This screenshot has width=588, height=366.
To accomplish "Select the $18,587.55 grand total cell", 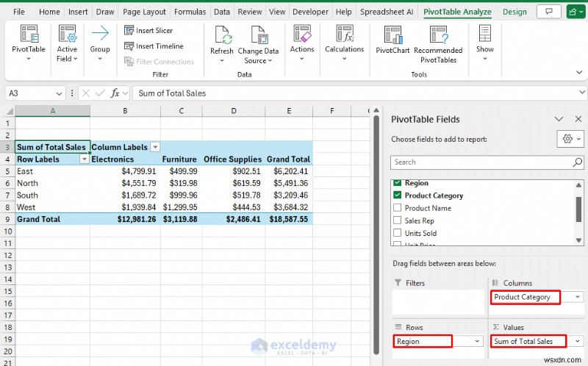I will pos(289,219).
